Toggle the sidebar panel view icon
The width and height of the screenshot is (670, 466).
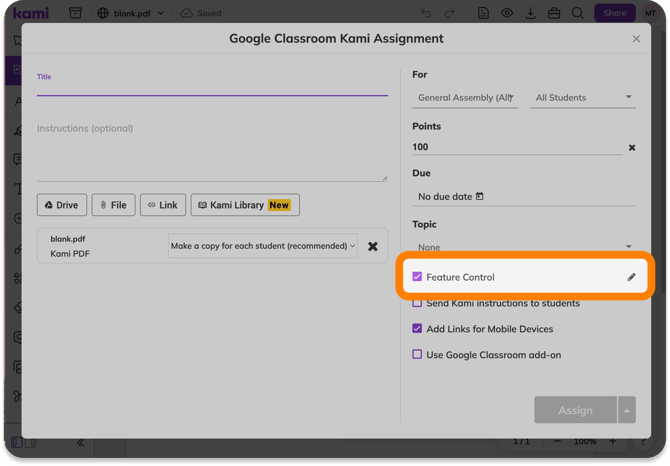(x=17, y=443)
